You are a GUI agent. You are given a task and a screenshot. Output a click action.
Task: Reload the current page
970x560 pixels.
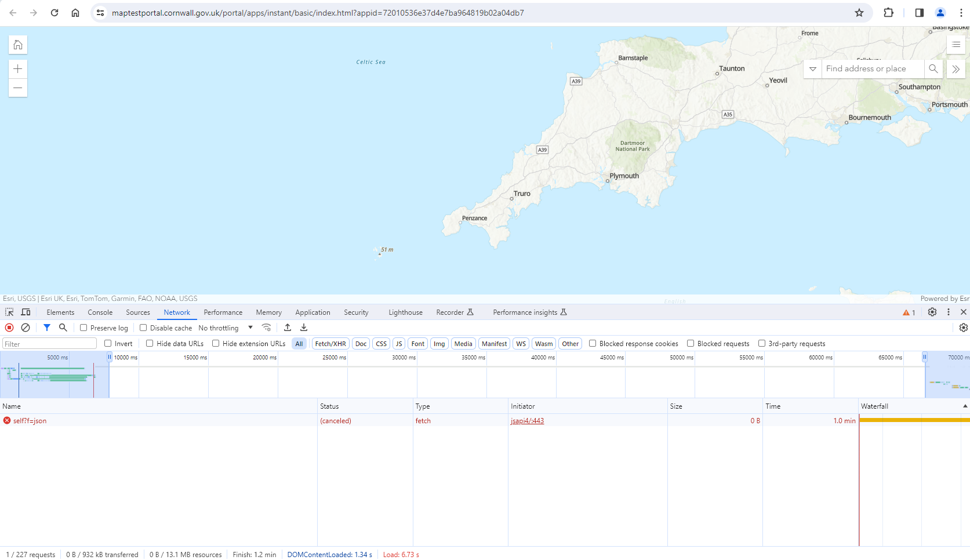pos(55,13)
